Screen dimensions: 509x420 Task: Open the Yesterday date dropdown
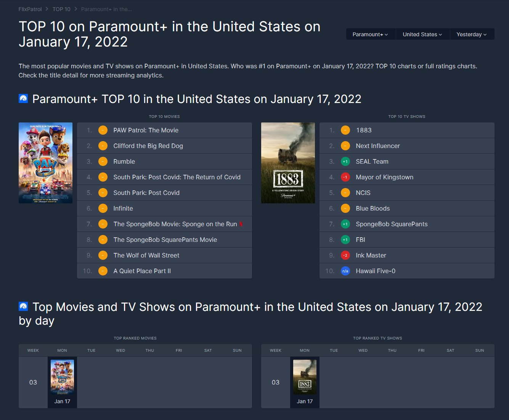click(472, 34)
